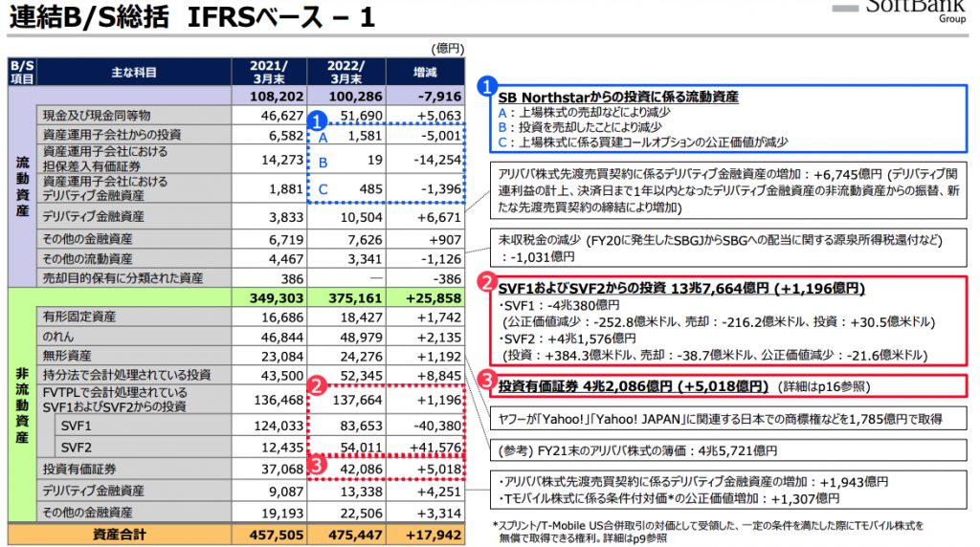Select the 有形固定資産 row label
Viewport: 980px width, 547px height.
click(78, 317)
